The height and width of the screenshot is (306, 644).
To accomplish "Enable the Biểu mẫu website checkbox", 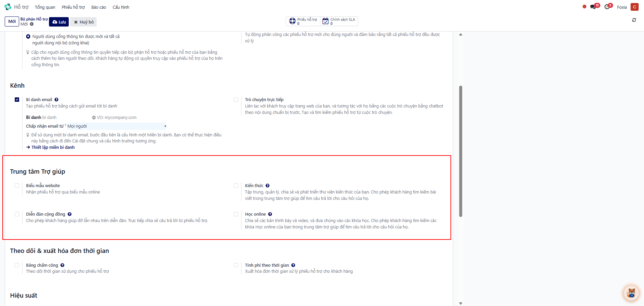I will click(17, 186).
